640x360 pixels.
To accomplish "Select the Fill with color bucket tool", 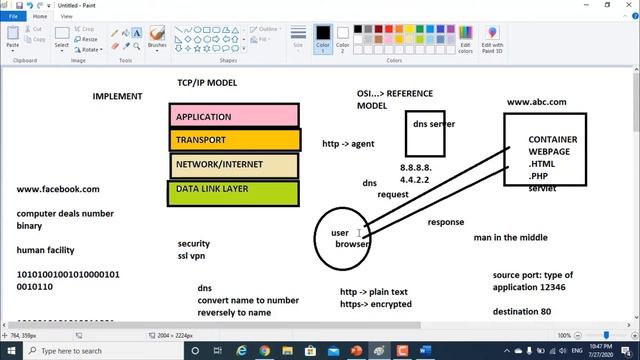I will tap(126, 33).
